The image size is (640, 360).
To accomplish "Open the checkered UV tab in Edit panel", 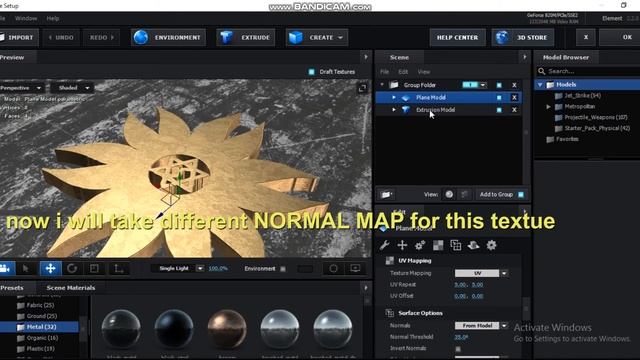I will coord(438,245).
